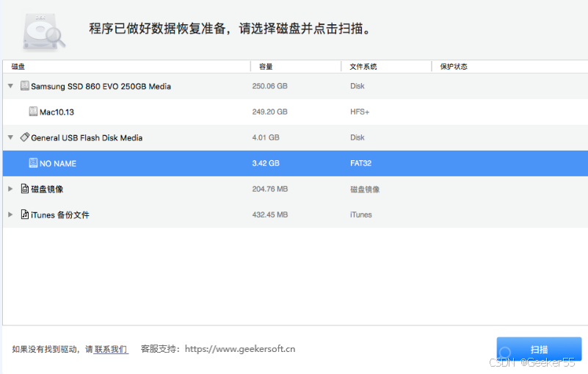Select the Mac10.13 volume row
Screen dimensions: 588x374
point(295,112)
